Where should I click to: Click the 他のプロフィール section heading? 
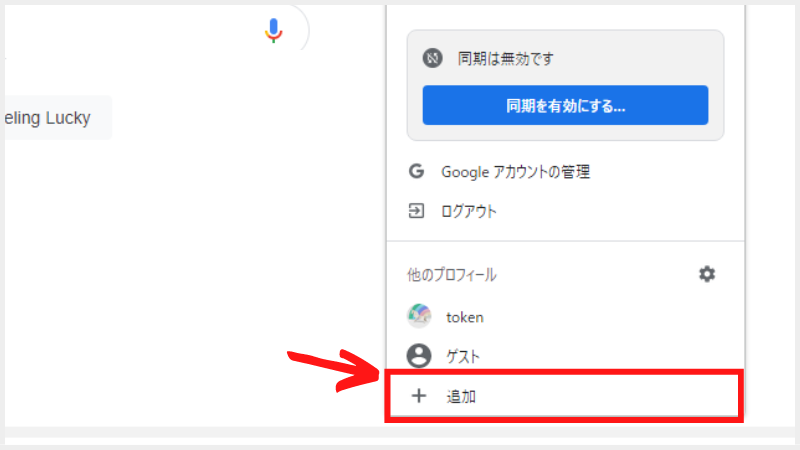(452, 275)
